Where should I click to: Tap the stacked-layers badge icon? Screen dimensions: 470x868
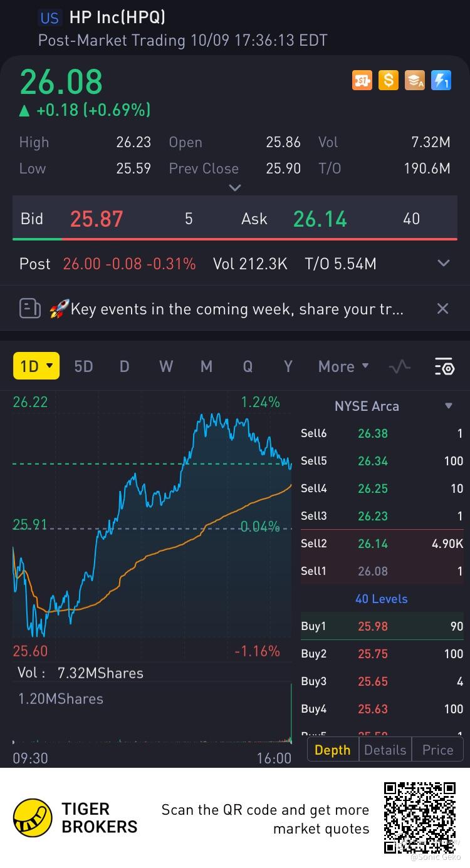415,80
